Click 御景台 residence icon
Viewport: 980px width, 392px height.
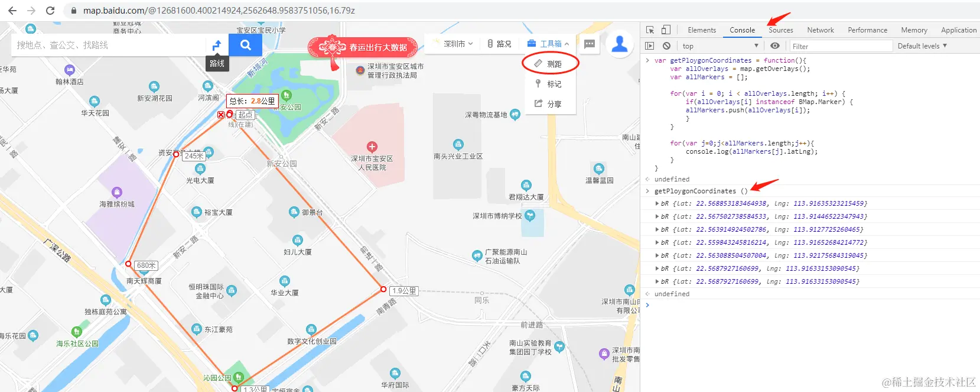[x=294, y=212]
